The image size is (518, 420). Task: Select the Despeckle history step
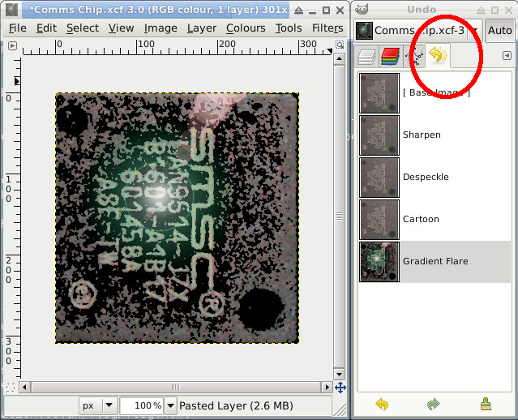tap(435, 177)
